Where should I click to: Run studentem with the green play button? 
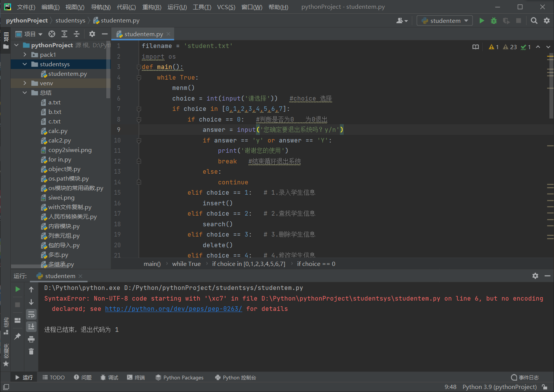[482, 21]
